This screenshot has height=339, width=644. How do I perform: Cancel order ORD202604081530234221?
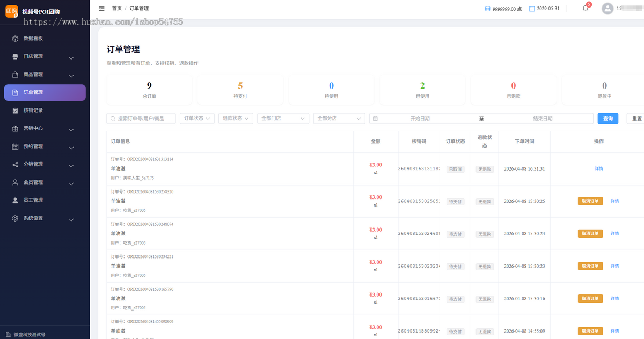pyautogui.click(x=590, y=266)
